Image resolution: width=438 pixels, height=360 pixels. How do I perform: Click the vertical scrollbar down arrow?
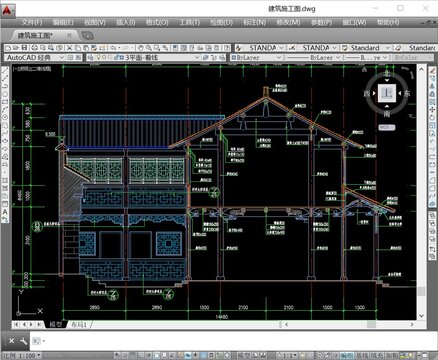click(421, 315)
